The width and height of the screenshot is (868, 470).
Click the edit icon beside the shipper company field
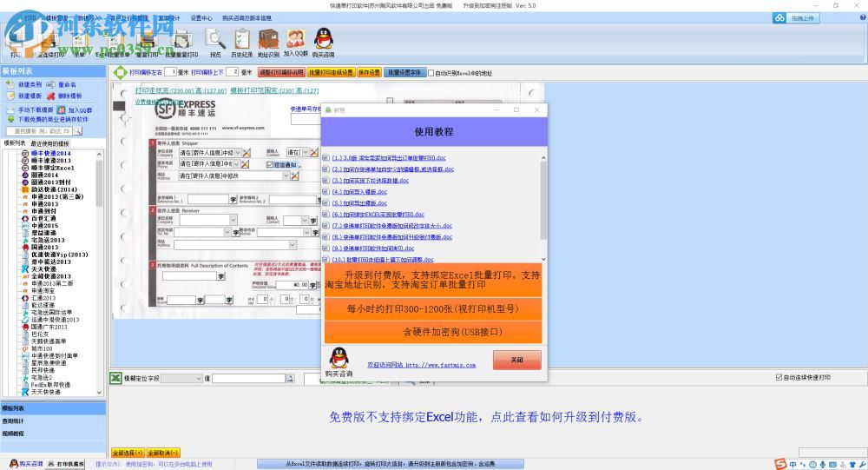tap(247, 152)
